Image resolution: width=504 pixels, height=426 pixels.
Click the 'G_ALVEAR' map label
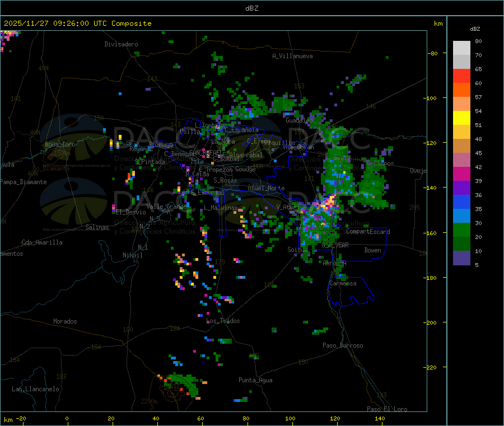tap(335, 245)
